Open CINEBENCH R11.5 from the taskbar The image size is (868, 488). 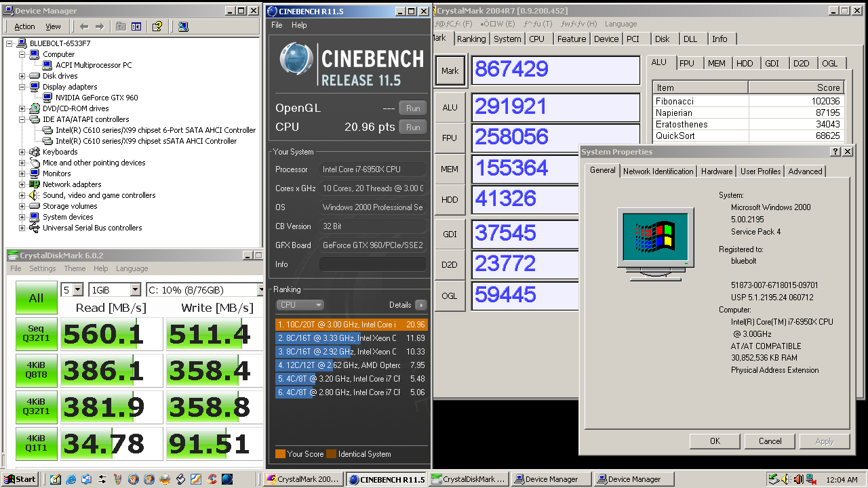pyautogui.click(x=387, y=479)
